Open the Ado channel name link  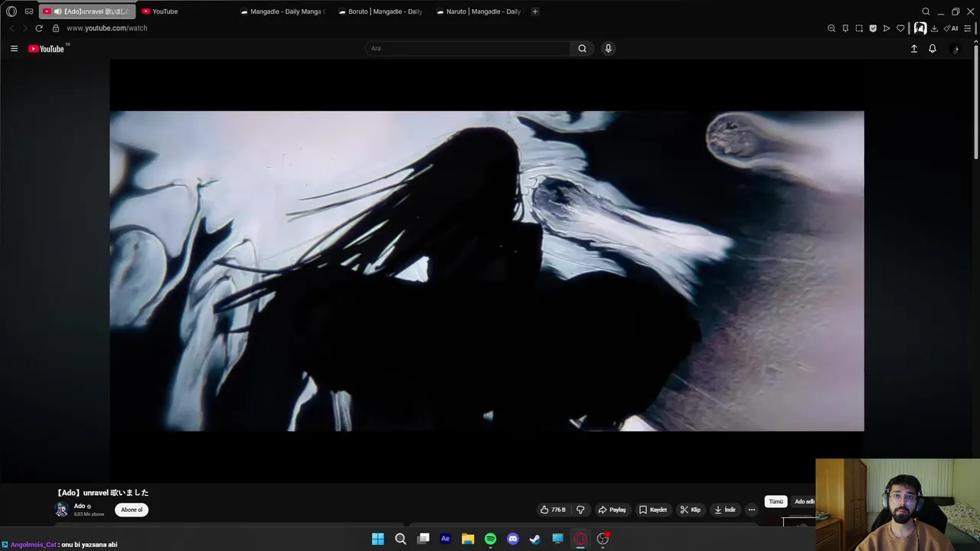click(80, 507)
